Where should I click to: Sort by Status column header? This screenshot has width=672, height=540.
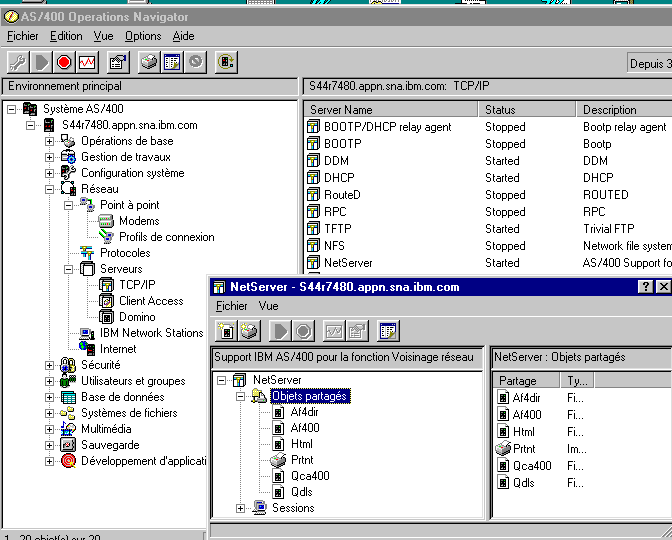click(x=527, y=110)
